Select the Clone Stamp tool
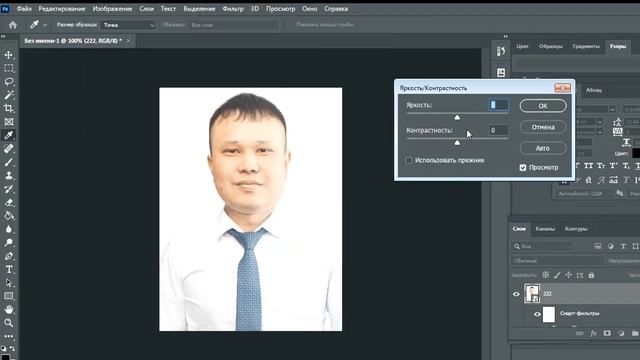Image resolution: width=640 pixels, height=360 pixels. click(9, 176)
